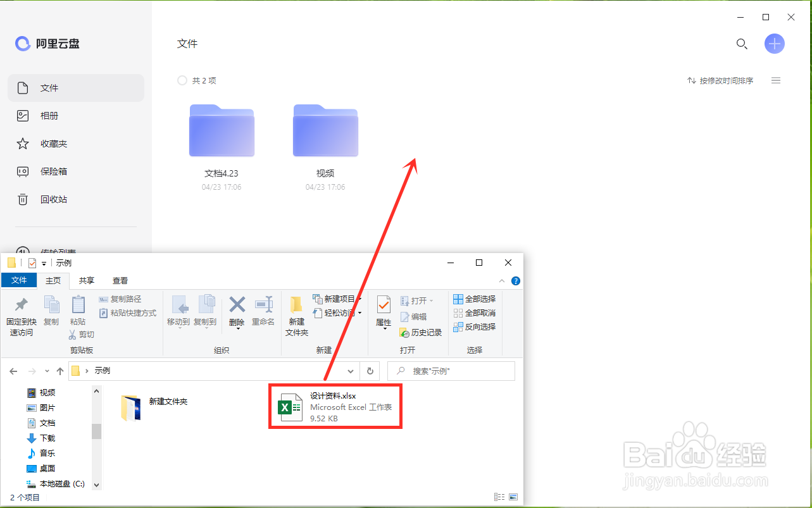
Task: Click the 全部选择 button in the ribbon
Action: tap(473, 299)
